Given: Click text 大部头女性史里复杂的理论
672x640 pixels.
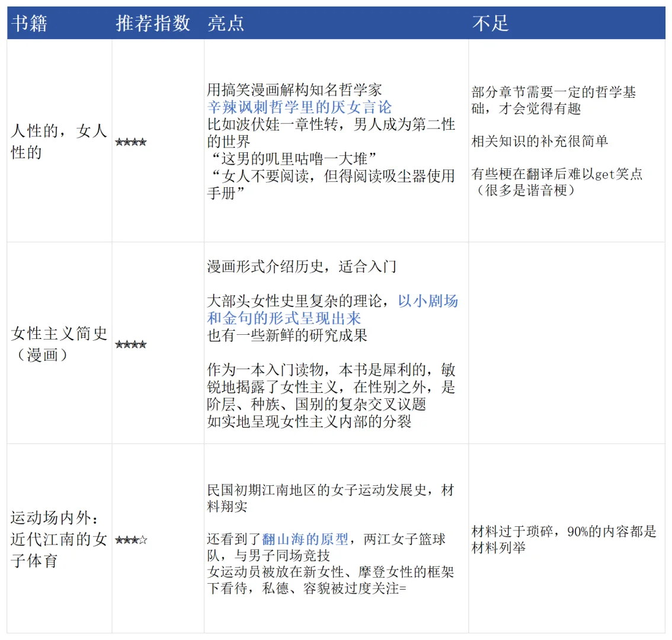Looking at the screenshot, I should (294, 301).
